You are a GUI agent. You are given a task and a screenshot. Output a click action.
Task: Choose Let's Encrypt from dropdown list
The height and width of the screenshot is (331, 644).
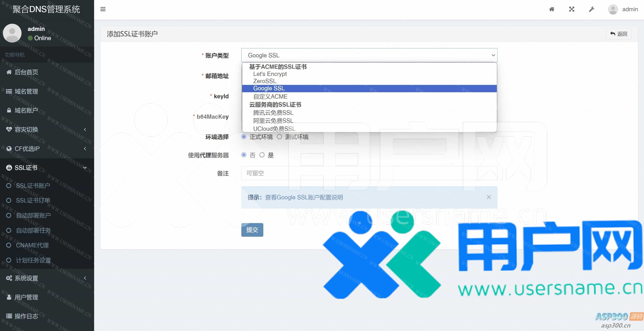click(270, 74)
